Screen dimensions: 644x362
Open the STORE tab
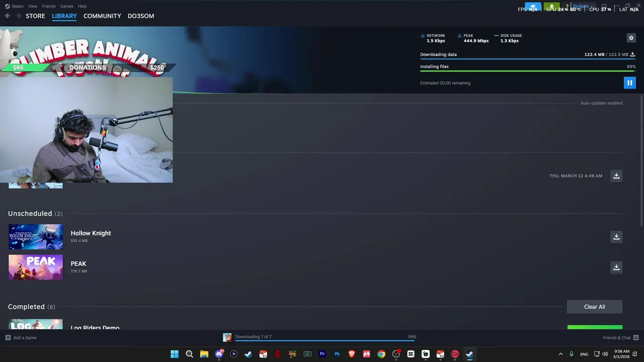tap(35, 16)
